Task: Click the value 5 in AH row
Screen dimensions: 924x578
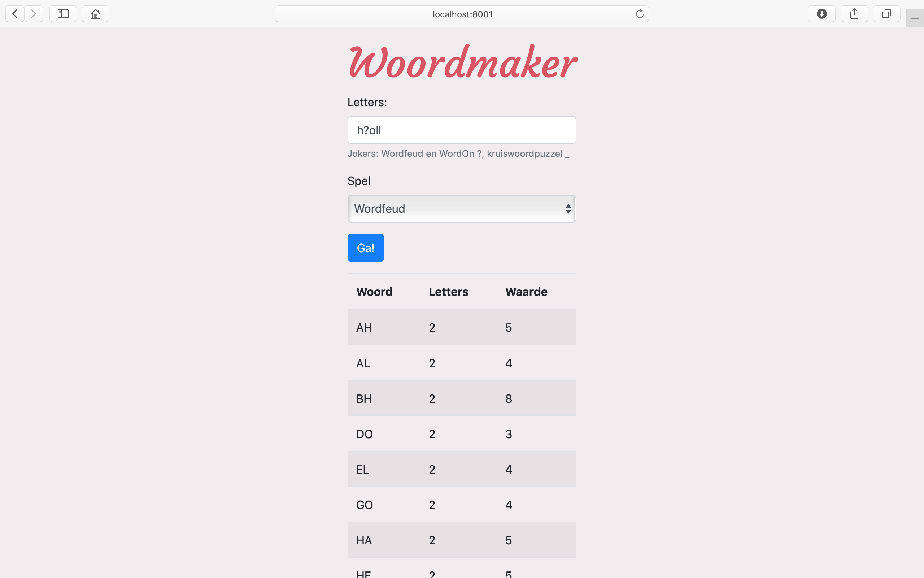Action: (x=509, y=328)
